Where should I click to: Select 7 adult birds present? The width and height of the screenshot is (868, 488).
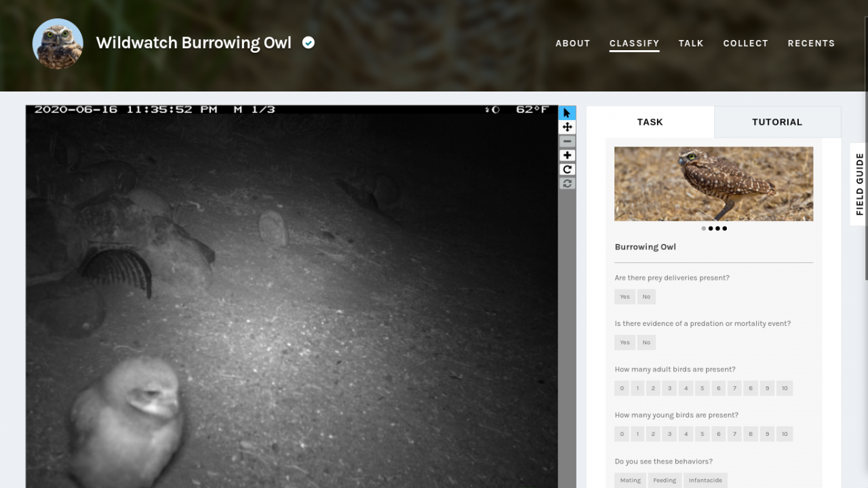click(734, 388)
